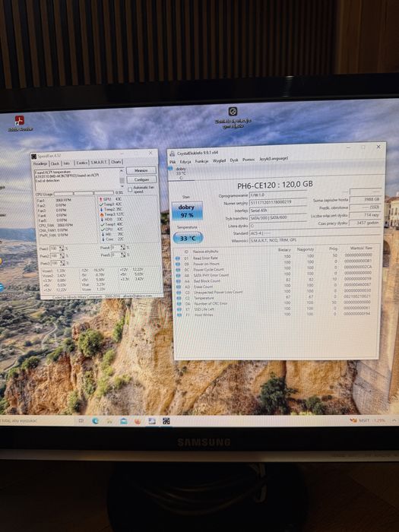Image resolution: width=399 pixels, height=532 pixels.
Task: Click the Temperature attribute status icon
Action: pos(179,298)
